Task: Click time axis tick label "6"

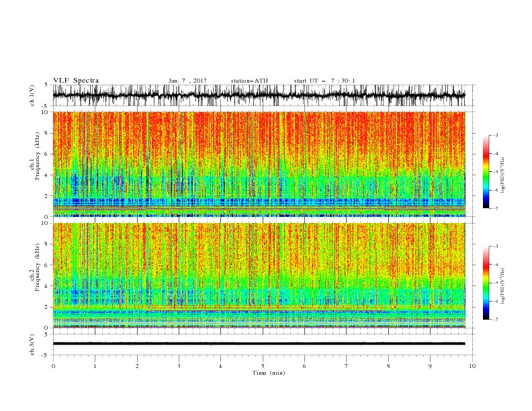Action: 305,366
